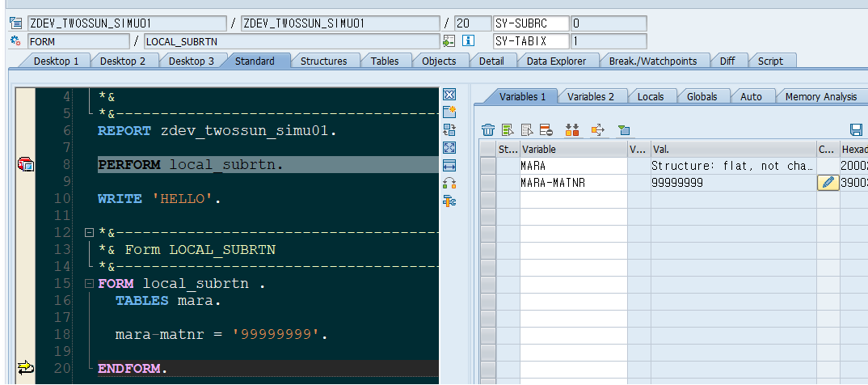Click the REPORT zdev_twossun_simu01 code line
The height and width of the screenshot is (385, 868).
(x=217, y=131)
